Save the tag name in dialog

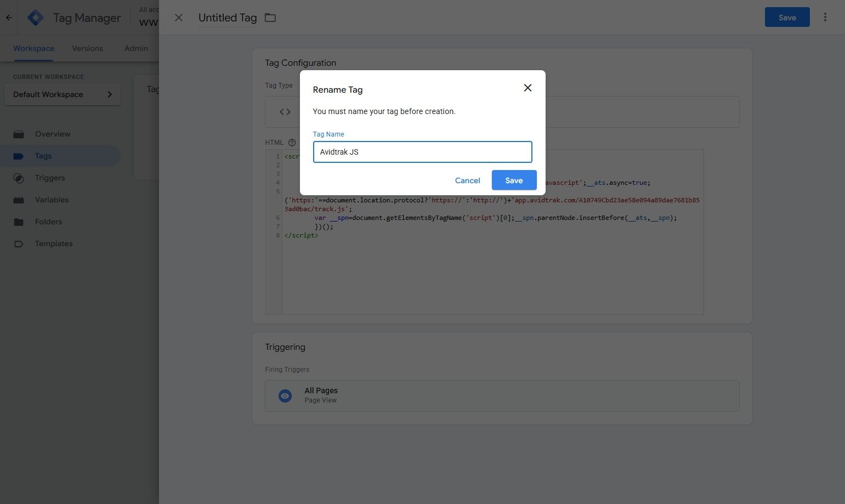(x=514, y=180)
